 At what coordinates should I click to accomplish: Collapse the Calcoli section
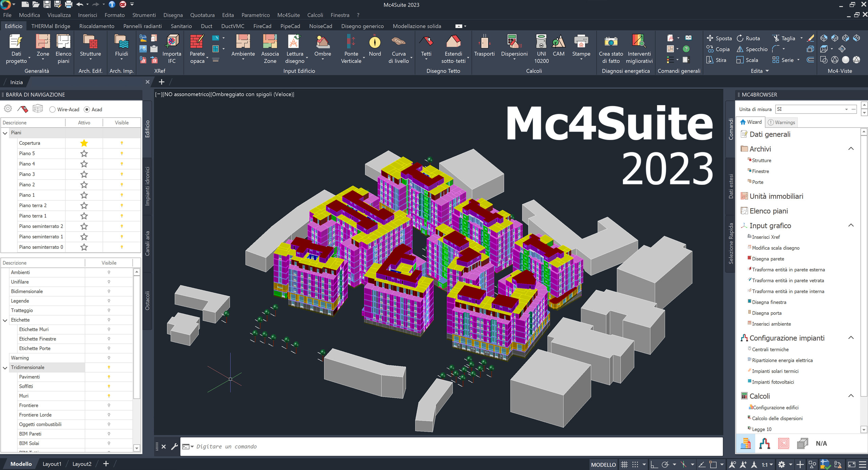(x=851, y=396)
